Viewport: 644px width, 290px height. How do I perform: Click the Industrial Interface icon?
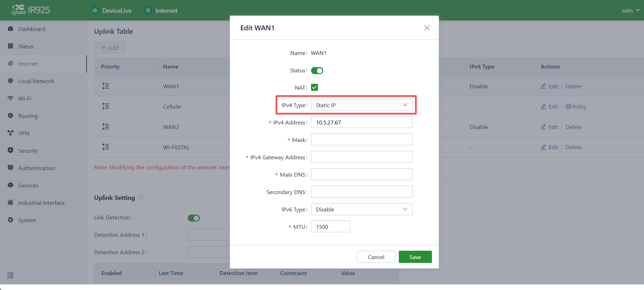coord(10,203)
